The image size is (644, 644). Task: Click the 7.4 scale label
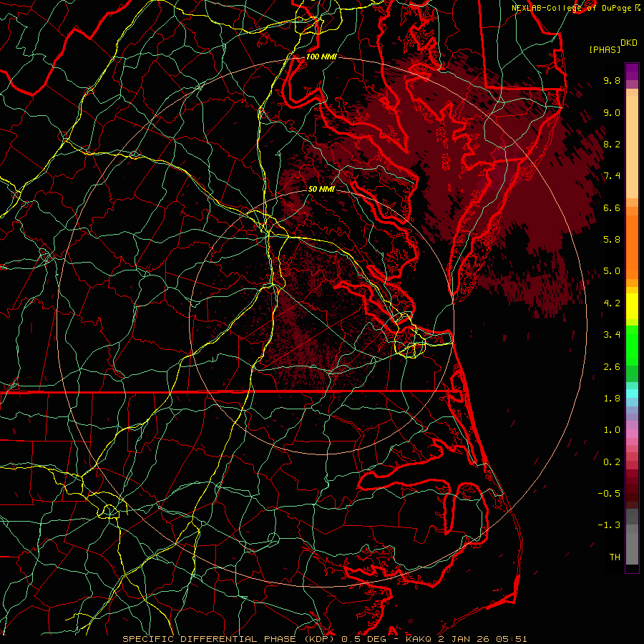click(612, 176)
